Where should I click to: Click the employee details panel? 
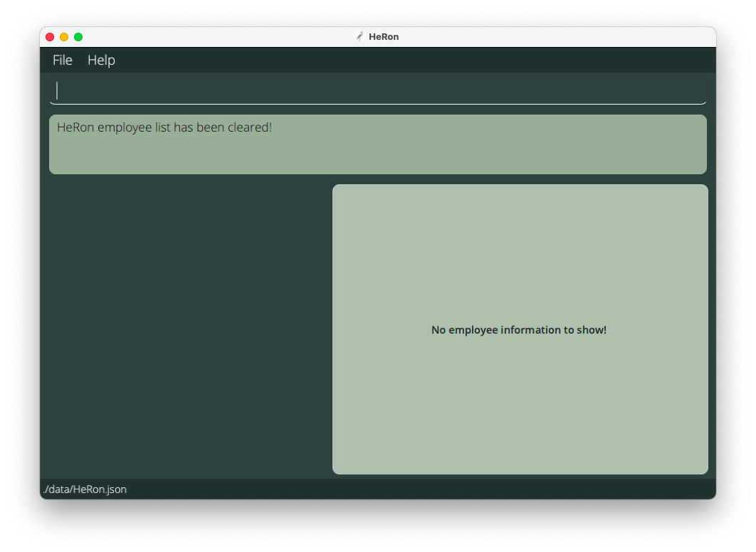pos(518,398)
